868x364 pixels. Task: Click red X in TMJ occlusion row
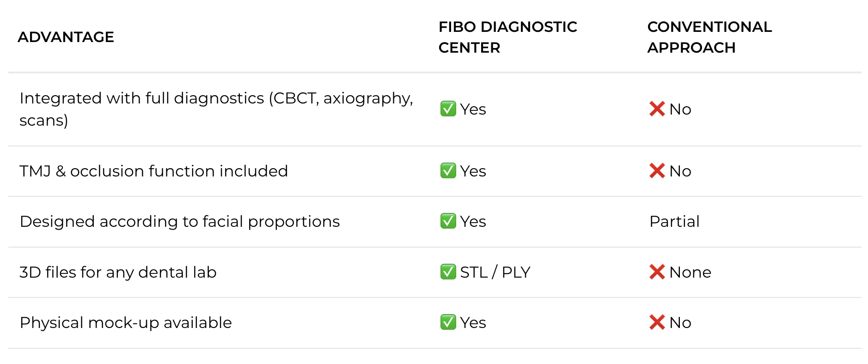tap(657, 171)
